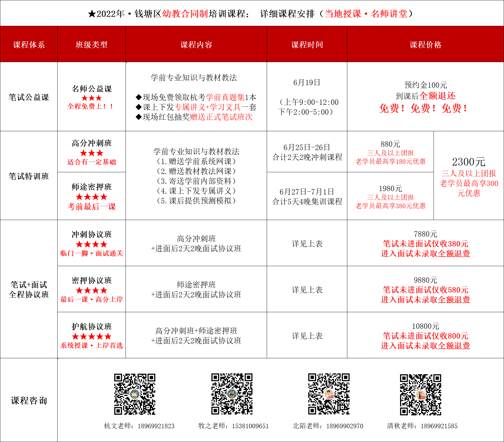The width and height of the screenshot is (504, 442).
Task: Select the 课程价格 column header
Action: 426,44
